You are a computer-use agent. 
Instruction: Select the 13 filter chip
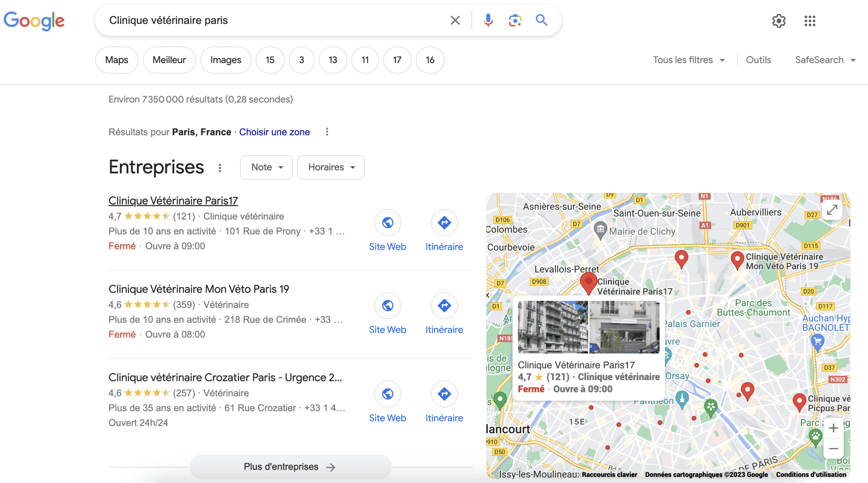coord(333,60)
